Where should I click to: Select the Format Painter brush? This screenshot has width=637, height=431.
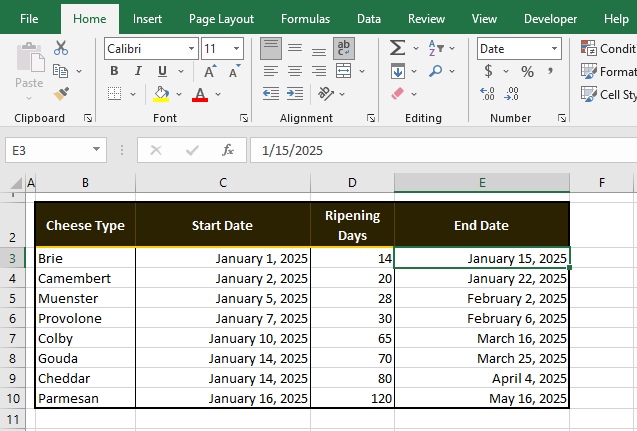click(61, 94)
